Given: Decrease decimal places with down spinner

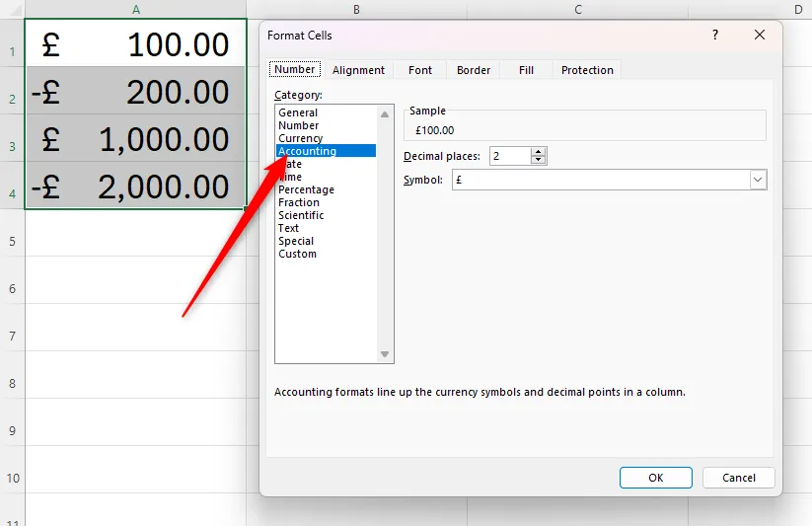Looking at the screenshot, I should click(538, 161).
